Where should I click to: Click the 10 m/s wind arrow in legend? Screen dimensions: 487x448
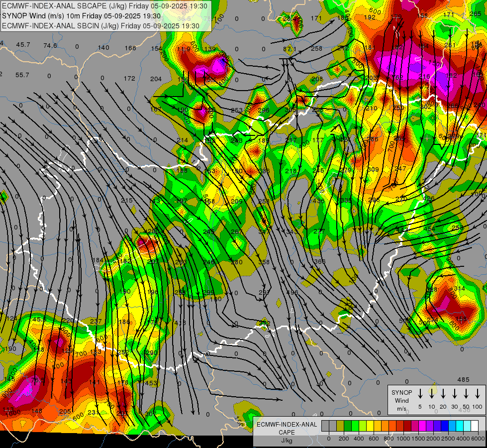coord(432,393)
